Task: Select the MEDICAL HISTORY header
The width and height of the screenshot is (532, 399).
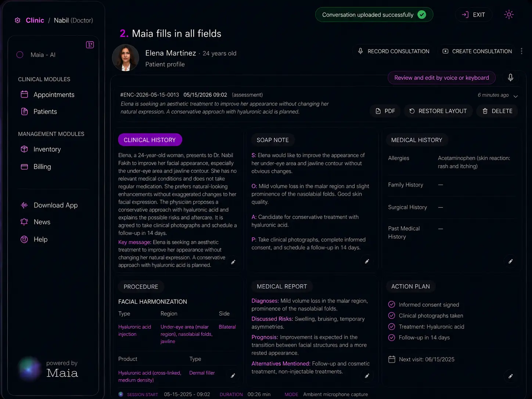Action: tap(417, 140)
